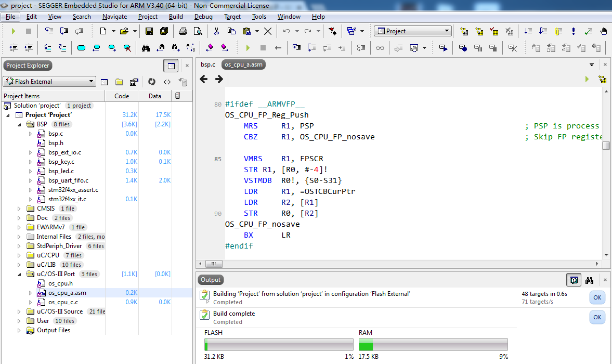Screen dimensions: 612x364
Task: Click the editor Forward navigation arrow
Action: point(219,79)
